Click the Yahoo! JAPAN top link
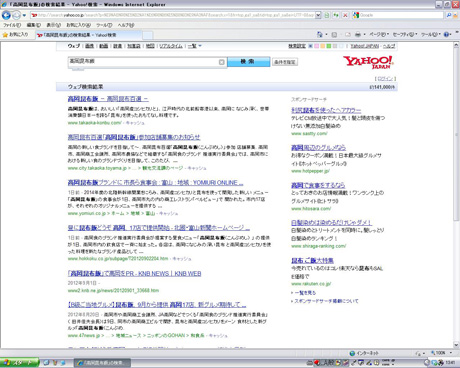 [x=365, y=46]
